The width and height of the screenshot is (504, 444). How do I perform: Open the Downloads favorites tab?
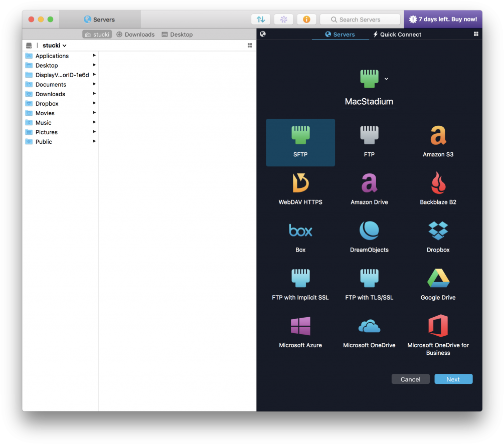[x=135, y=35]
